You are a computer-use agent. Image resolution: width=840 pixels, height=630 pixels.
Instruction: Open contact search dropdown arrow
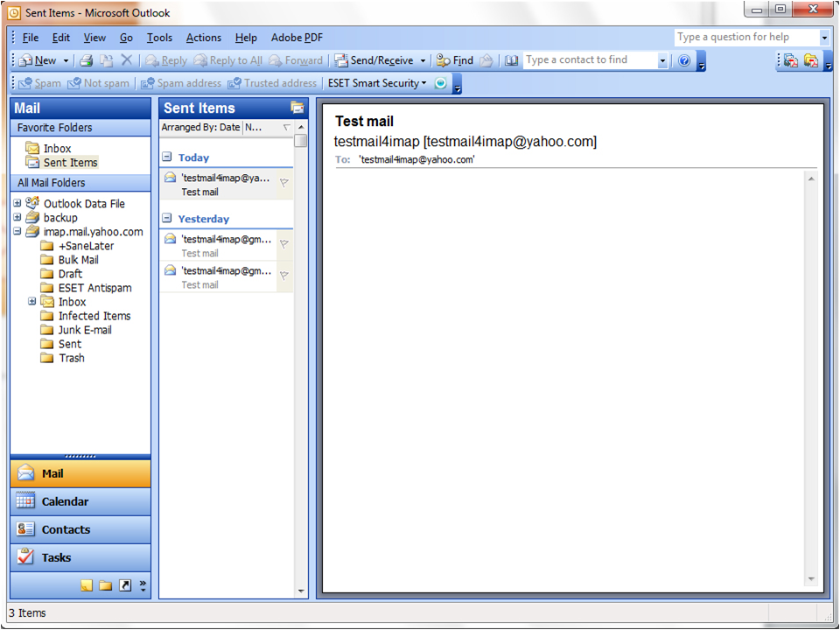(x=662, y=60)
